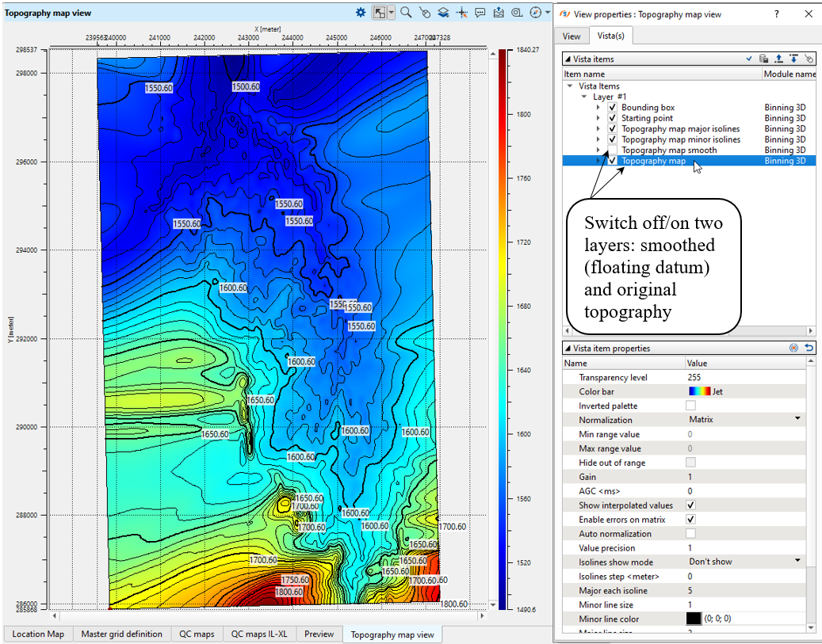Reset Vista item properties with undo arrow
The width and height of the screenshot is (822, 644).
tap(809, 348)
